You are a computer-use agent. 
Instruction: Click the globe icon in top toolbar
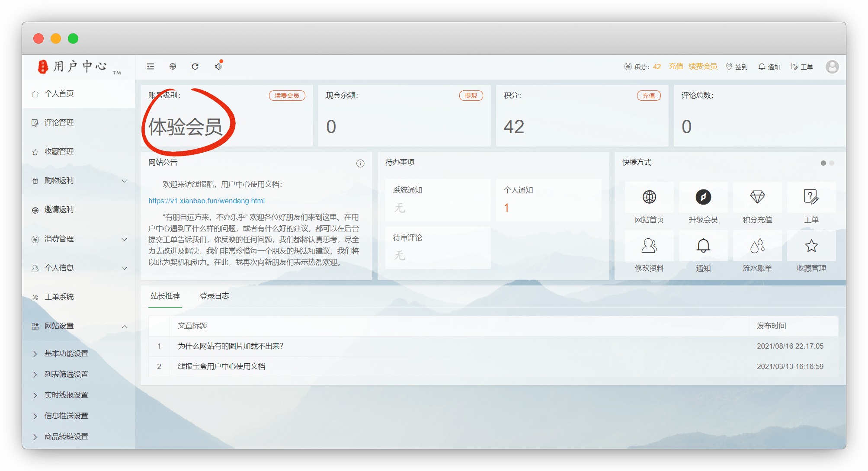coord(173,66)
